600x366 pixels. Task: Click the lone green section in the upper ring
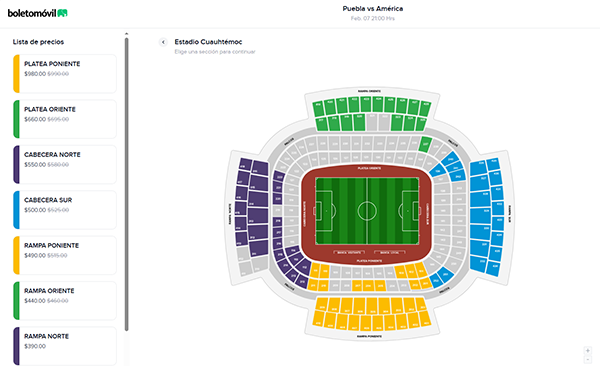[425, 144]
